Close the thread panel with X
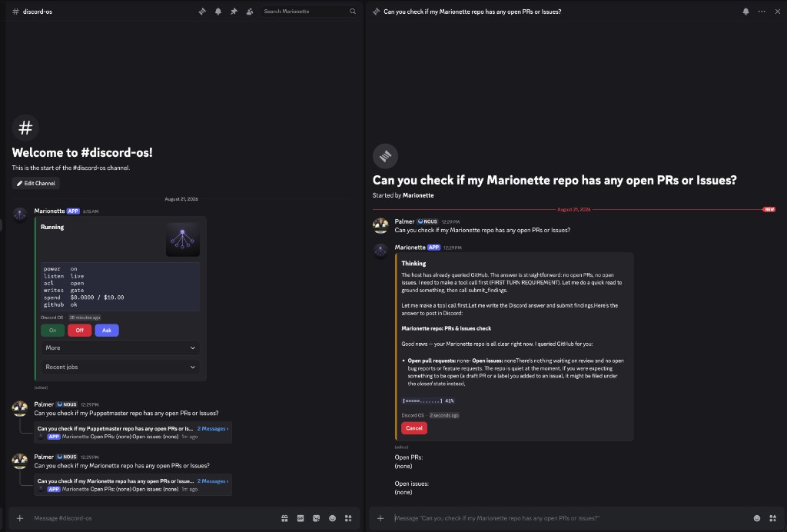 778,11
